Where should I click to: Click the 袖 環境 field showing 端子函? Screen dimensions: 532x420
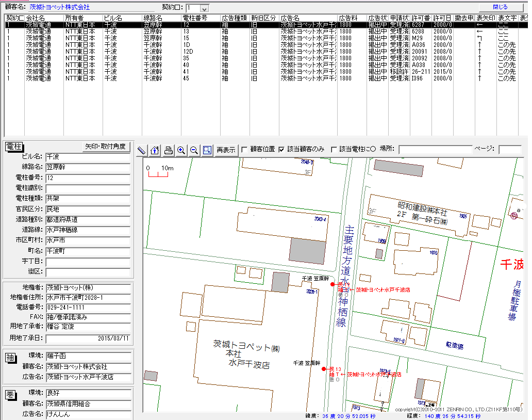coord(89,356)
